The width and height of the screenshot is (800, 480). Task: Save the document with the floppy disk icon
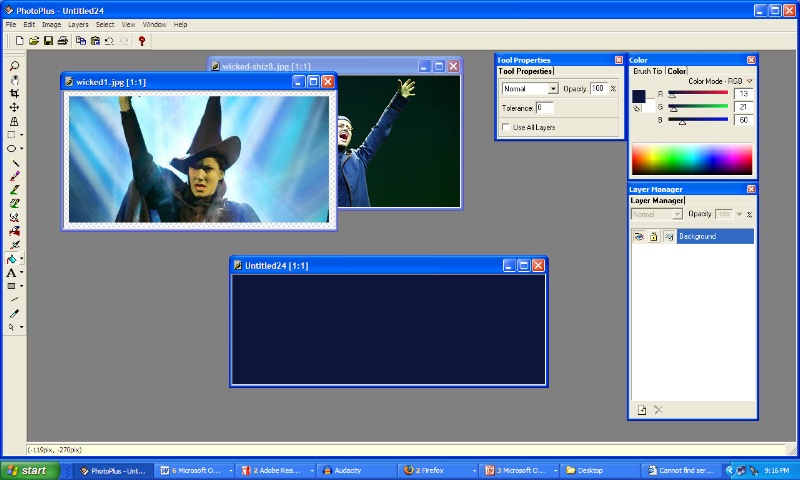[48, 41]
